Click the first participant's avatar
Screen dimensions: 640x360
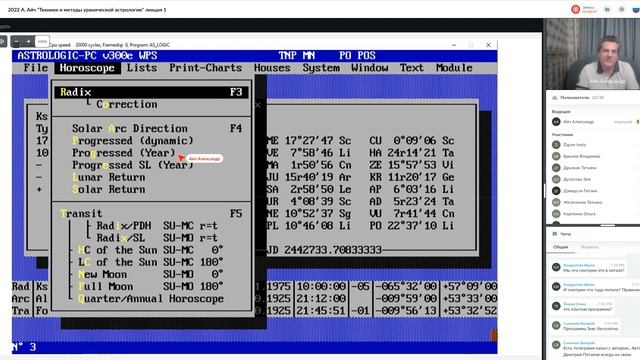point(556,144)
